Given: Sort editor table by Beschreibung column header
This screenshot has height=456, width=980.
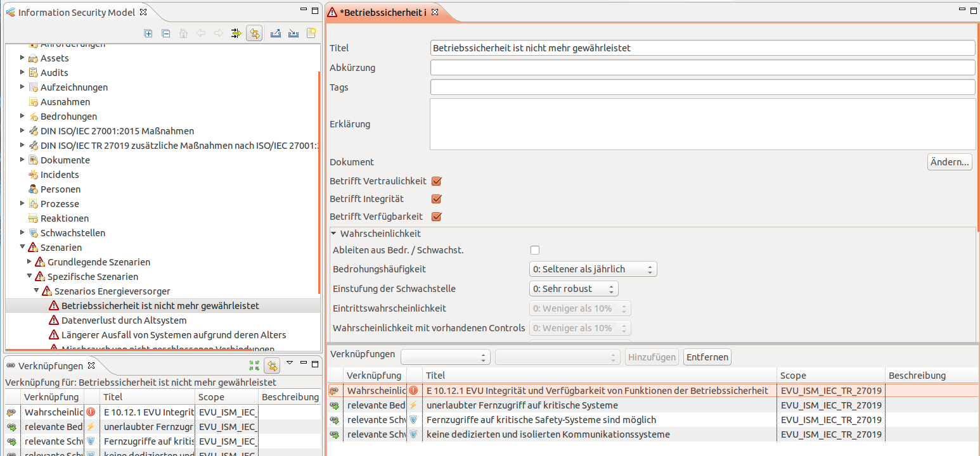Looking at the screenshot, I should point(932,376).
